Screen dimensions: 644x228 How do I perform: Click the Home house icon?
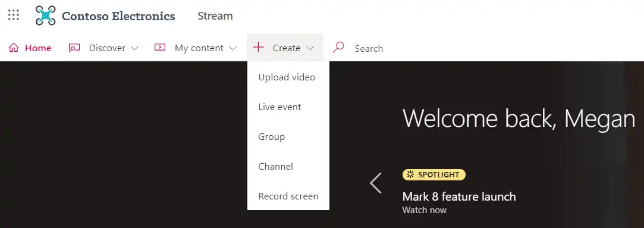click(x=14, y=48)
